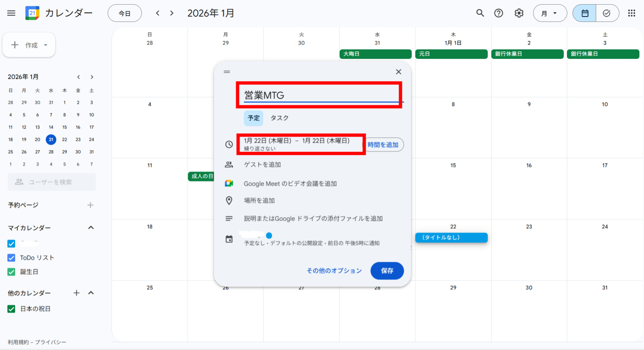The height and width of the screenshot is (350, 644).
Task: Switch to the Tasks checkmark icon top right
Action: [x=607, y=13]
